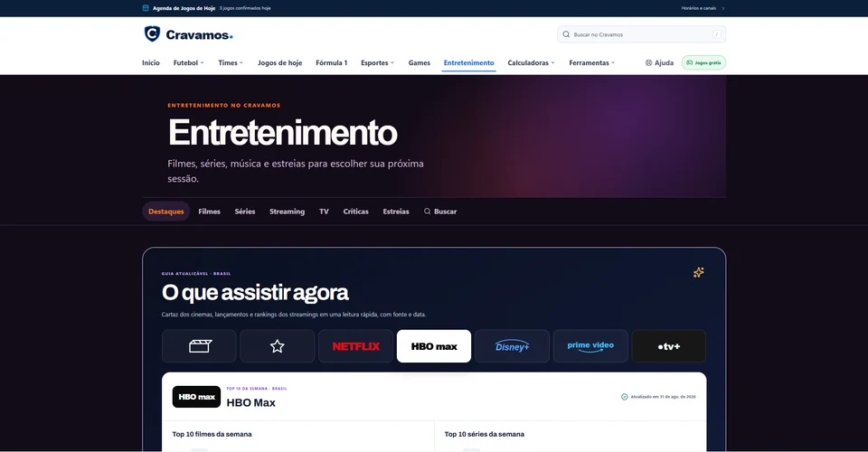868x452 pixels.
Task: Open the Fórmula 1 menu item
Action: (332, 62)
